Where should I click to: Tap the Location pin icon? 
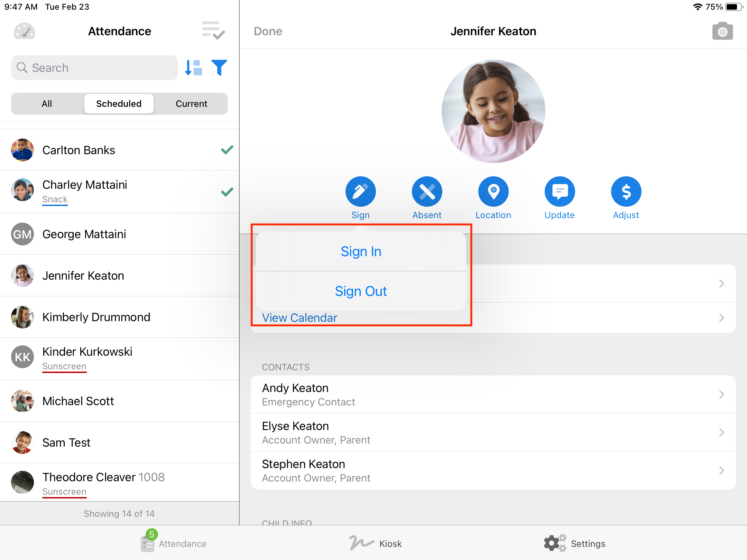tap(493, 192)
